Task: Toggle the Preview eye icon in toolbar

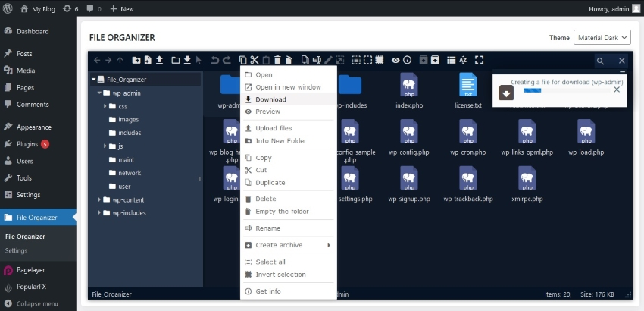Action: point(395,60)
